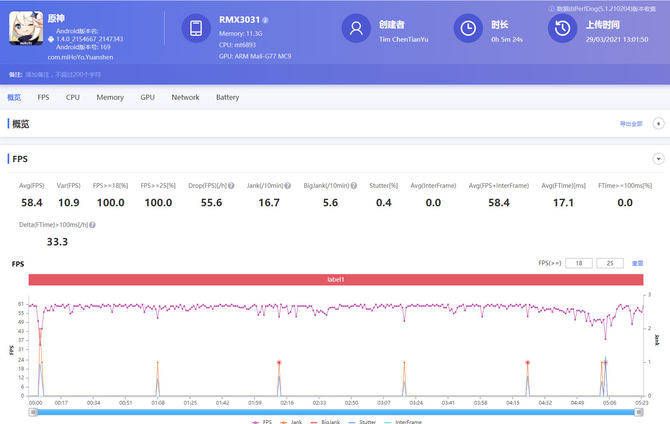This screenshot has width=670, height=424.
Task: Click the duration clock icon
Action: point(468,28)
